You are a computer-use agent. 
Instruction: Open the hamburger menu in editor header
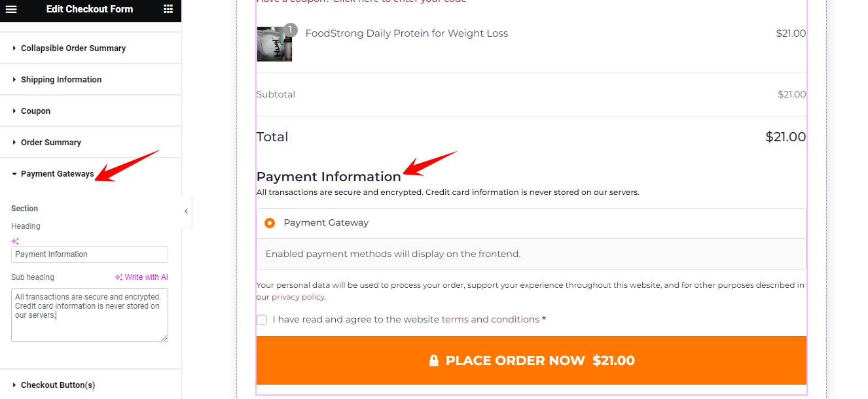pyautogui.click(x=11, y=9)
